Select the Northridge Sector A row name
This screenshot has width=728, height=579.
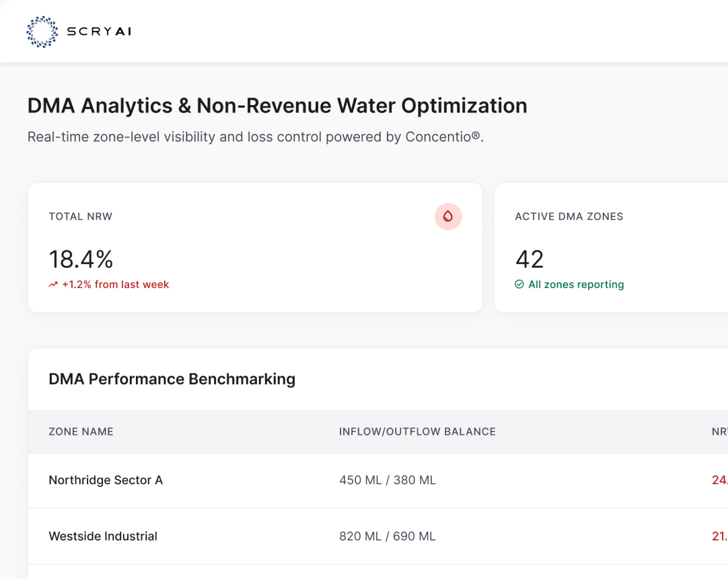tap(106, 480)
